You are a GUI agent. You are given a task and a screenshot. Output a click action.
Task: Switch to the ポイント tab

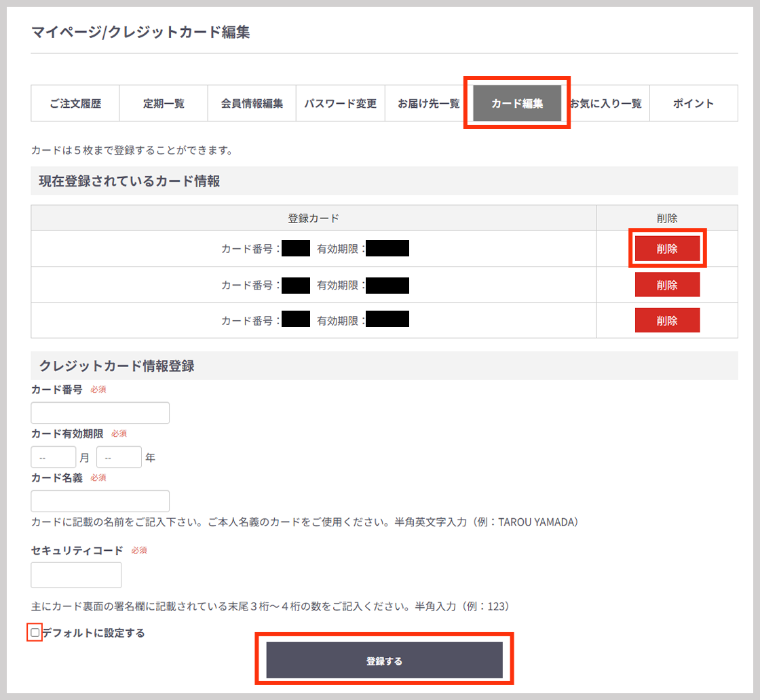coord(693,104)
